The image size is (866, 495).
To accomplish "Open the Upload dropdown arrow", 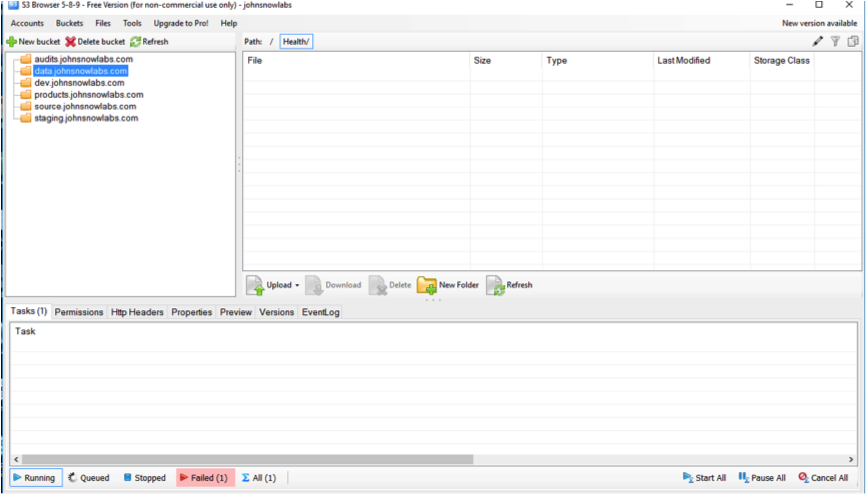I will click(x=297, y=286).
